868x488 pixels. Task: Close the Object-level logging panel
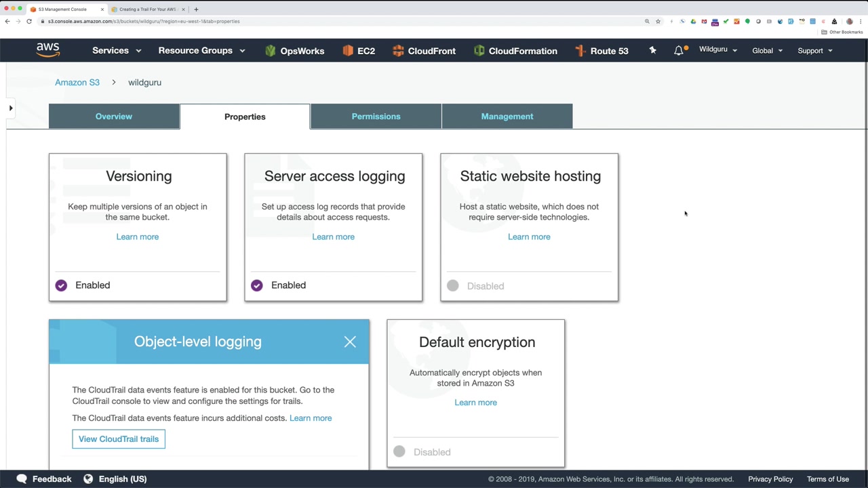350,342
